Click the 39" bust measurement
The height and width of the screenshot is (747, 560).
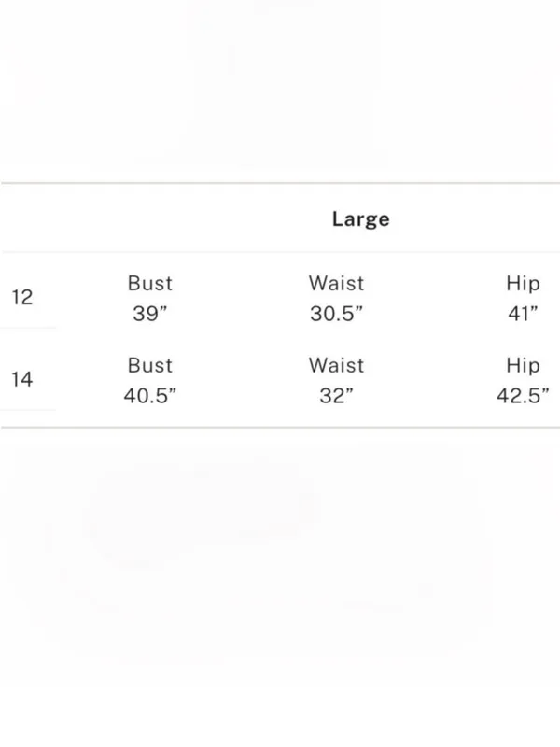[x=150, y=314]
